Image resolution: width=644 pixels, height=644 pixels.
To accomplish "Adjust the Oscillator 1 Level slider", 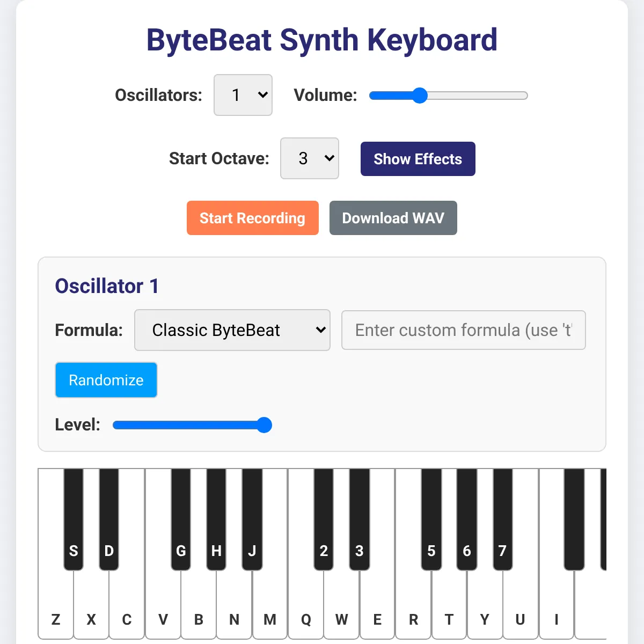I will pyautogui.click(x=264, y=425).
